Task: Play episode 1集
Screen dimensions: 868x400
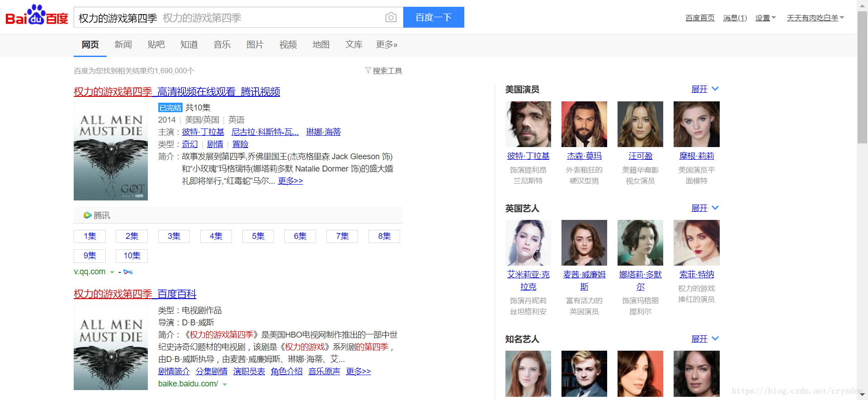Action: coord(90,236)
